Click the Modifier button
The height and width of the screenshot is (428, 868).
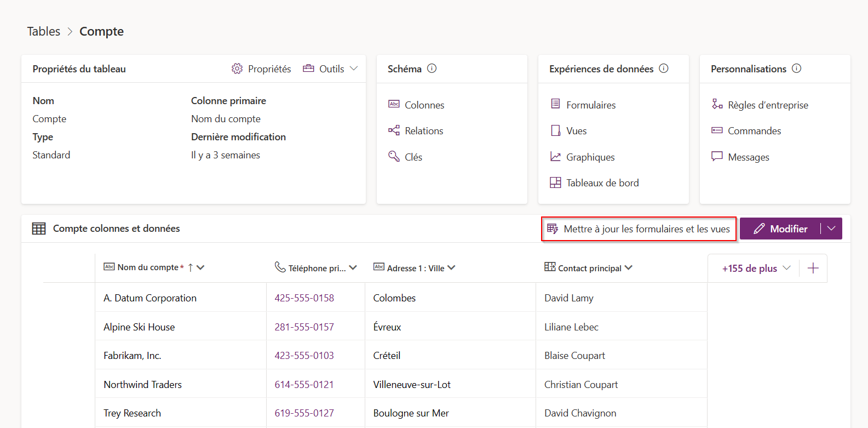(x=780, y=229)
